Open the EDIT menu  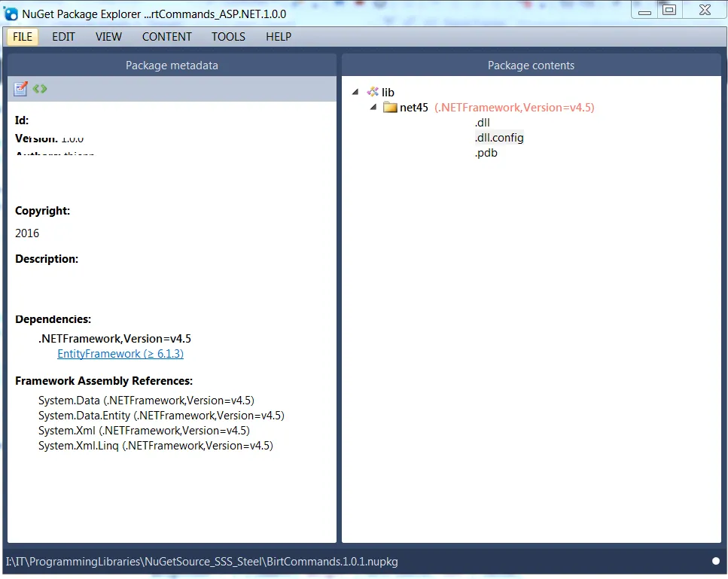(63, 37)
